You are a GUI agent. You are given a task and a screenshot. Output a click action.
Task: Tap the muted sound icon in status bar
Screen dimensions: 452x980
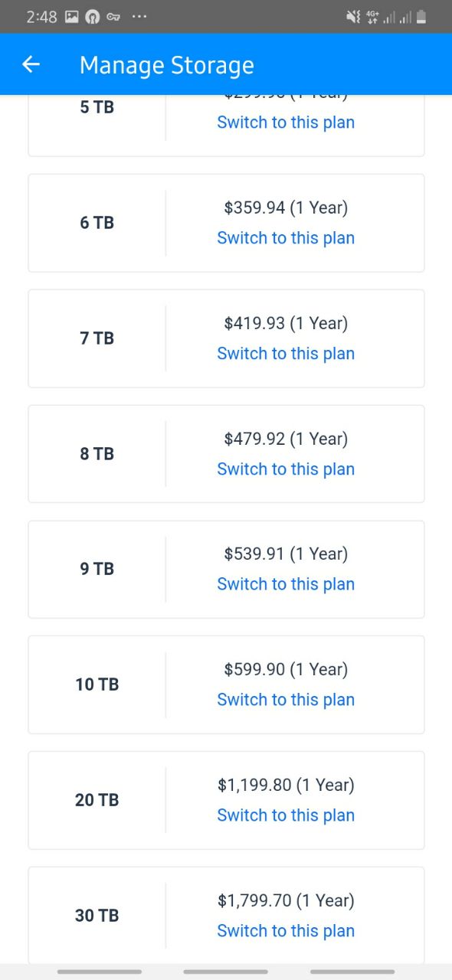353,17
